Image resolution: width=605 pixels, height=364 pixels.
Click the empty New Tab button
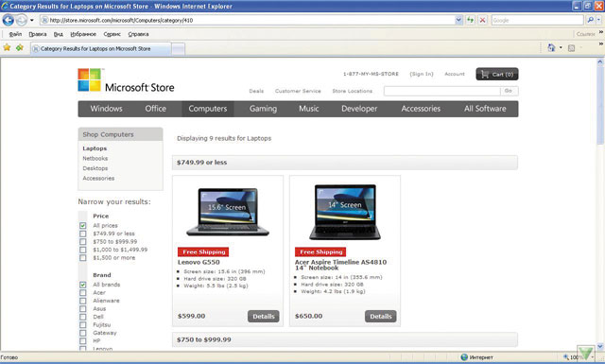tap(179, 49)
